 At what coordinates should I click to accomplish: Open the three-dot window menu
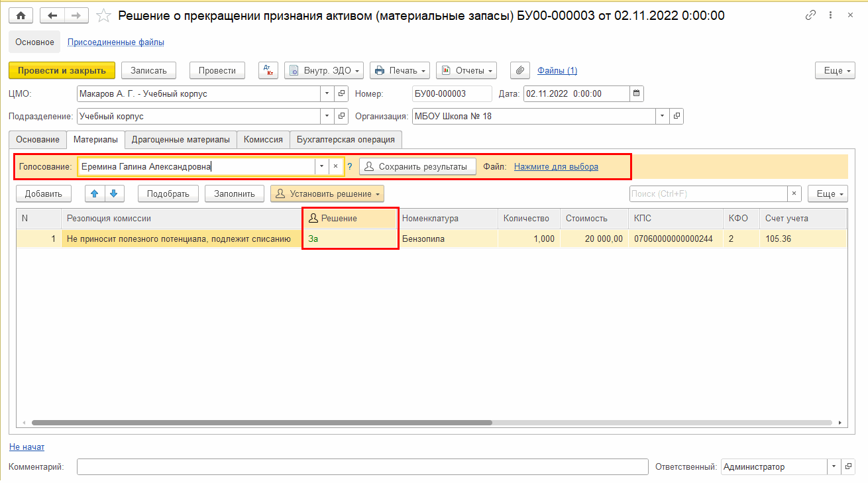[831, 15]
